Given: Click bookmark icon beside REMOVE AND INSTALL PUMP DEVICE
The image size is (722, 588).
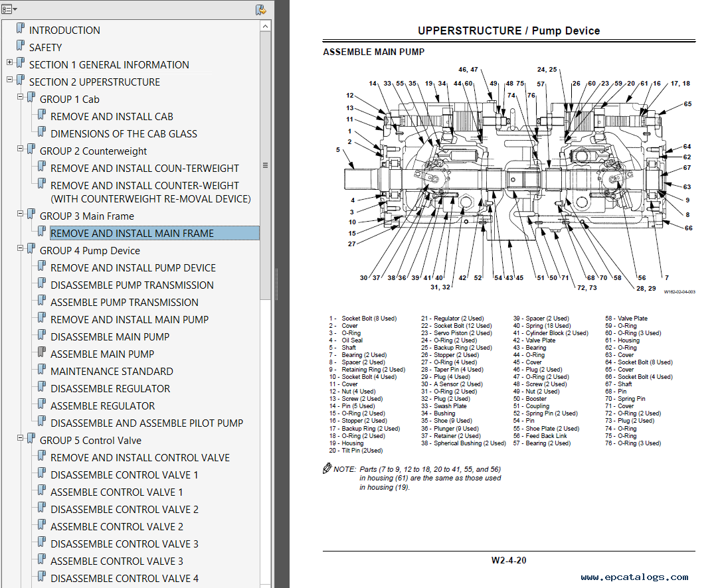Looking at the screenshot, I should click(41, 266).
